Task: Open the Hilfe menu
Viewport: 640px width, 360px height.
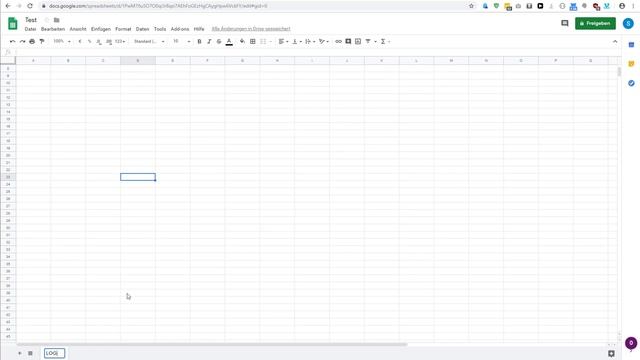Action: pyautogui.click(x=199, y=29)
